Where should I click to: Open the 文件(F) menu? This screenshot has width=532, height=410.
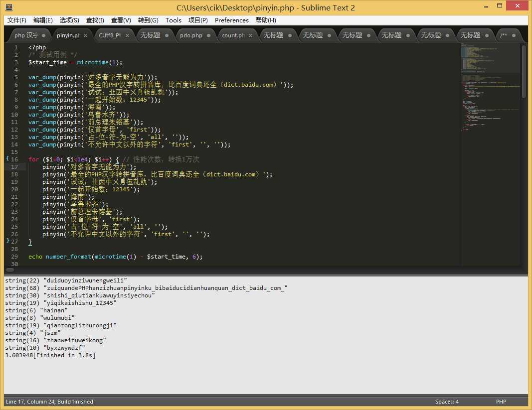[16, 20]
